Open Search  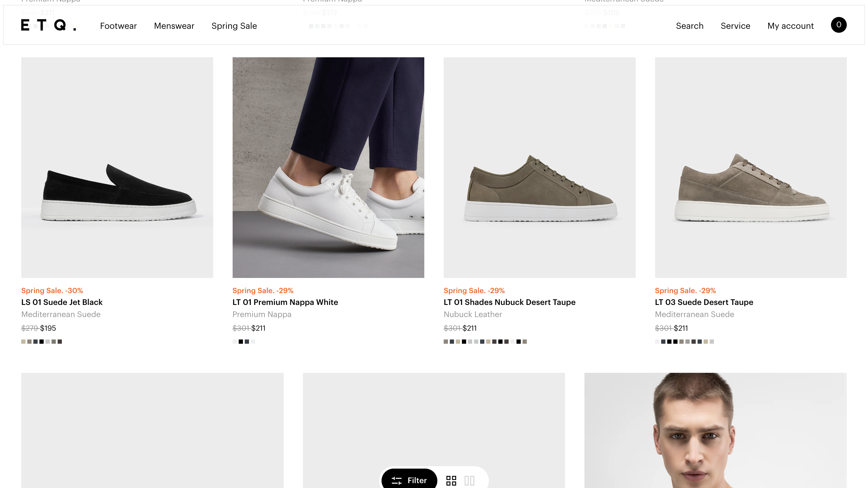[689, 26]
